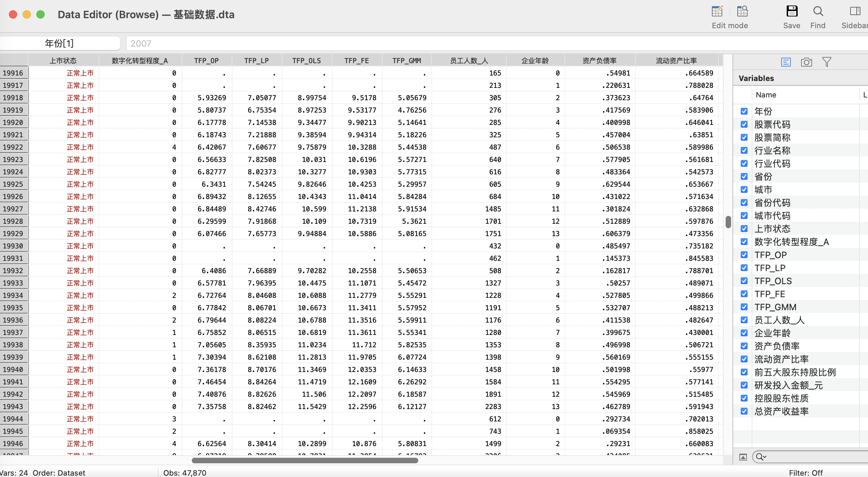Image resolution: width=868 pixels, height=477 pixels.
Task: Show the Variables list panel icon
Action: point(786,62)
